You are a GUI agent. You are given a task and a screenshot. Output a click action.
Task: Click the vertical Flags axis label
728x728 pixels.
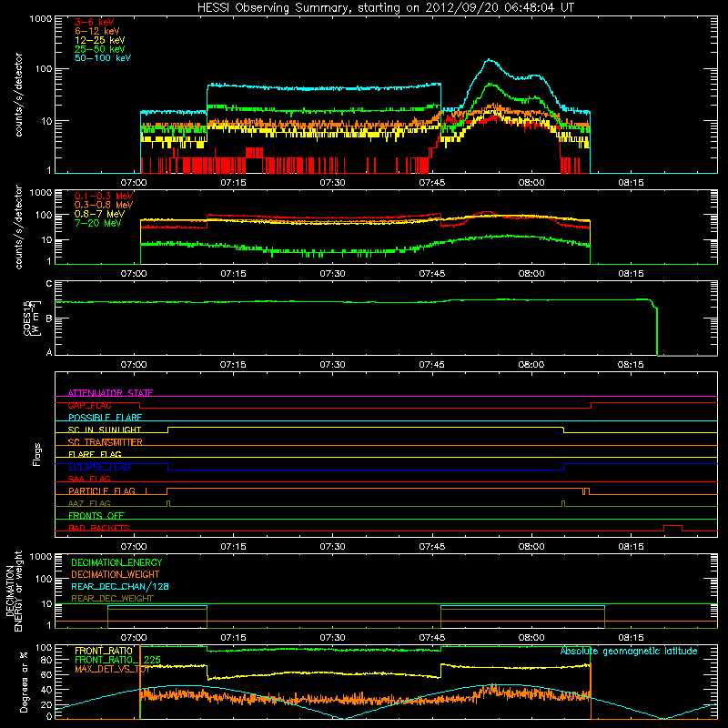pos(36,454)
